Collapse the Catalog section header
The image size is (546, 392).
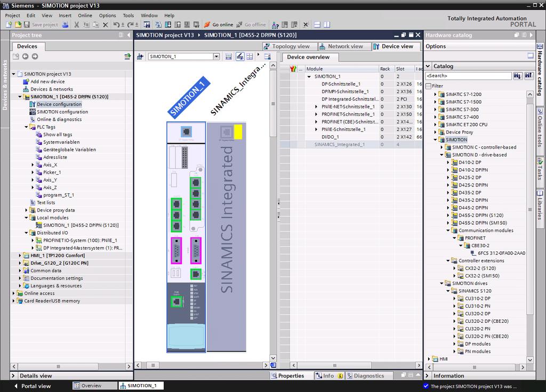coord(428,66)
